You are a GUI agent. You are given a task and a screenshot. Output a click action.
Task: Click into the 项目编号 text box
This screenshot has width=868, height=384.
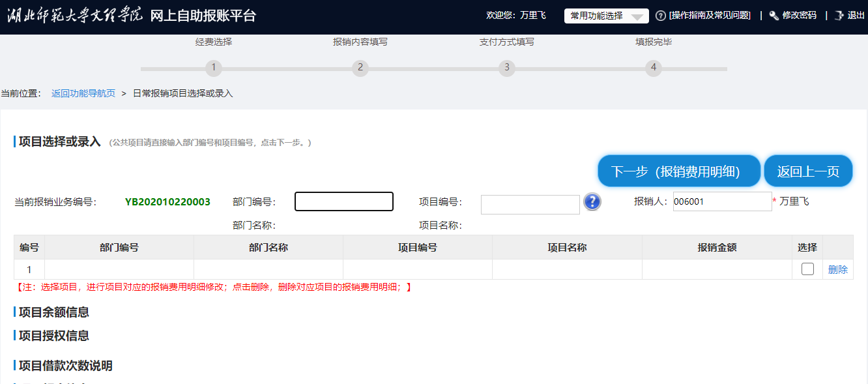pos(530,204)
